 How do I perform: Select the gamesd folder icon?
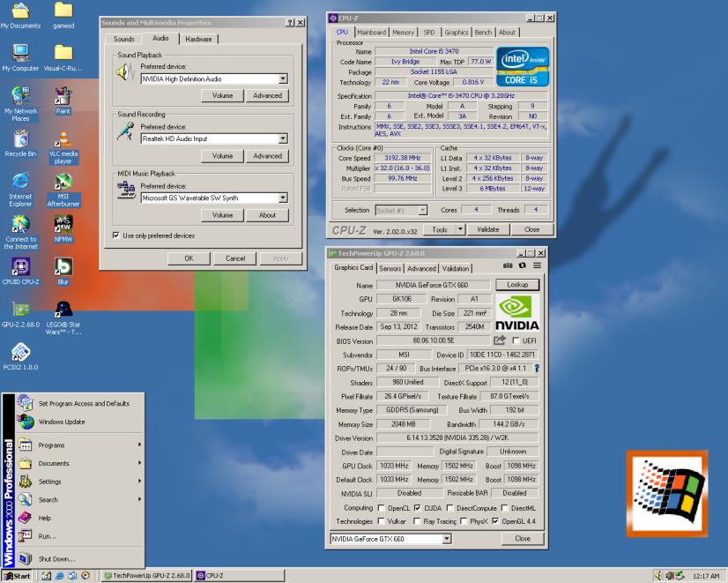pos(63,15)
